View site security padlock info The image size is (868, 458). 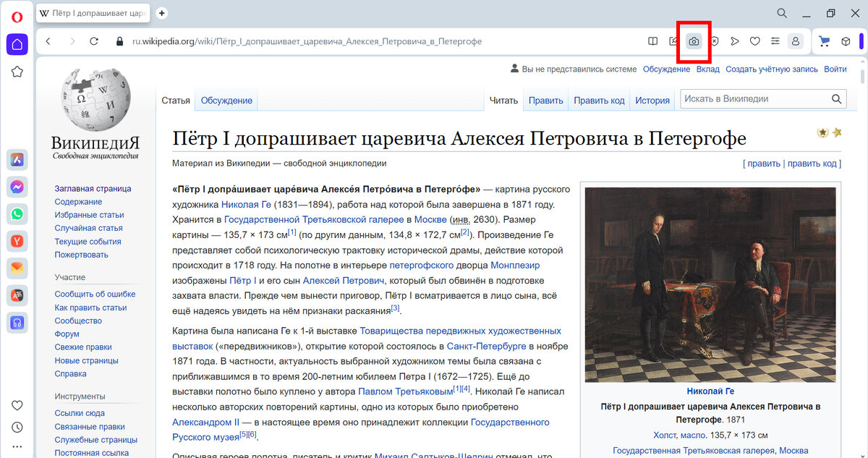[119, 41]
